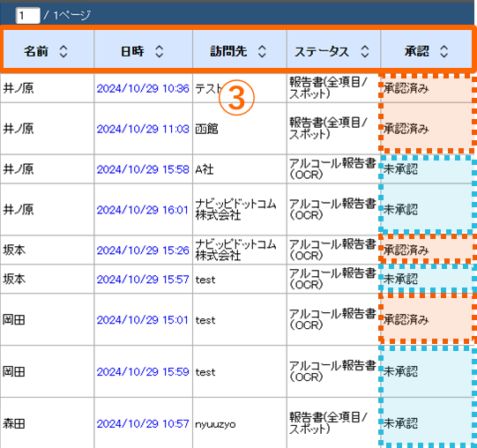Open report dated 2024/10/29 15:26
477x448 pixels.
143,250
